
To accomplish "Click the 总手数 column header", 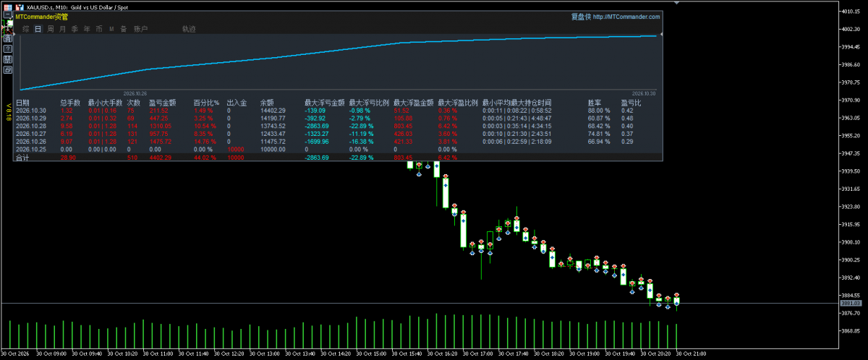I will point(70,103).
